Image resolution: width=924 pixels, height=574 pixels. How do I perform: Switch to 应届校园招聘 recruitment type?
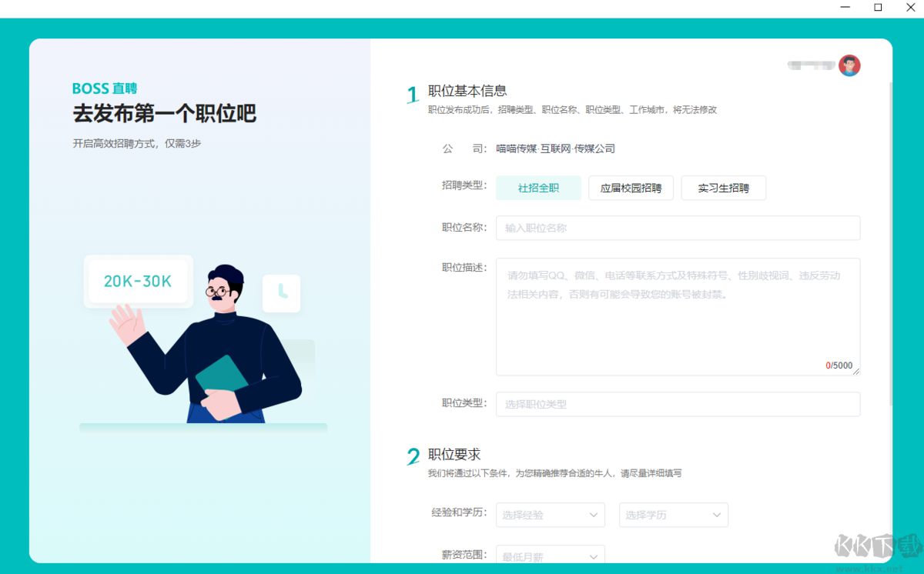point(631,187)
